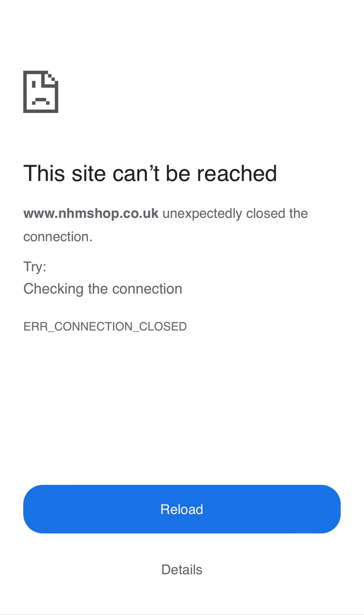Click the ERR_CONNECTION_CLOSED error code
Image resolution: width=364 pixels, height=615 pixels.
tap(105, 326)
